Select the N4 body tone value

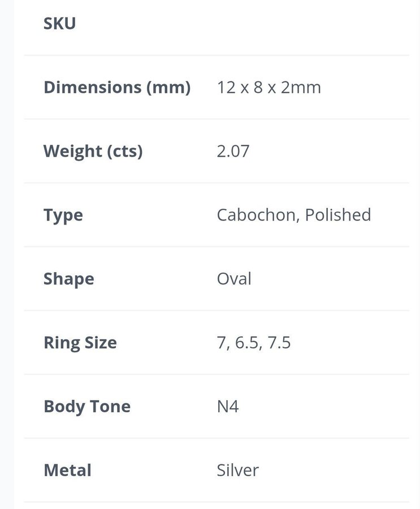228,407
